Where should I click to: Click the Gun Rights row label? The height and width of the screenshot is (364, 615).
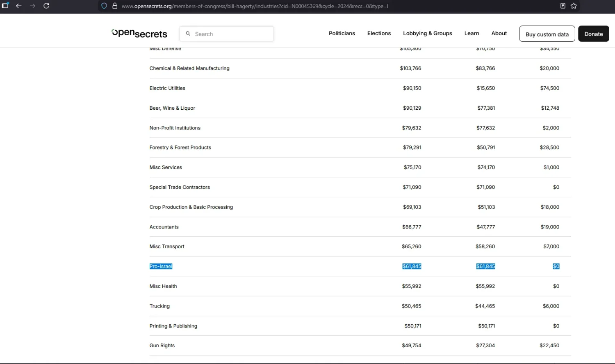coord(162,346)
